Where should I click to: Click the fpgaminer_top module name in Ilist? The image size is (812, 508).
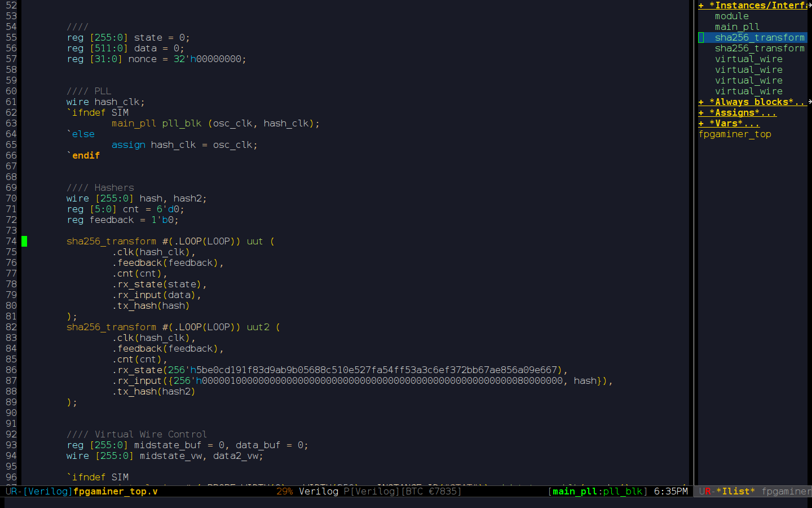pyautogui.click(x=734, y=134)
